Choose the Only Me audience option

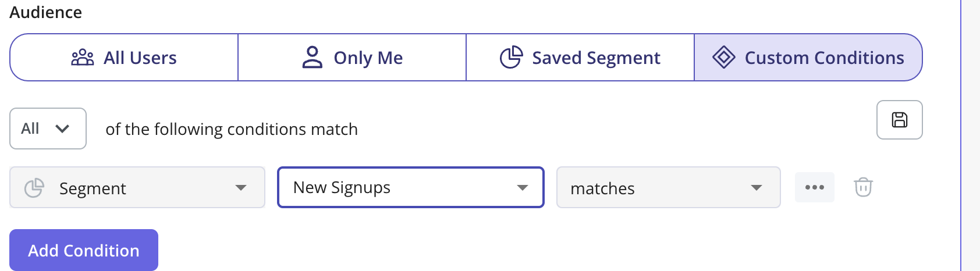tap(352, 57)
